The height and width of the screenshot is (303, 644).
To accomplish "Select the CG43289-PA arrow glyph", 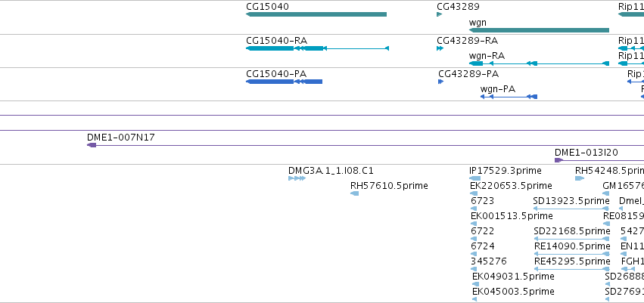I will 441,82.
